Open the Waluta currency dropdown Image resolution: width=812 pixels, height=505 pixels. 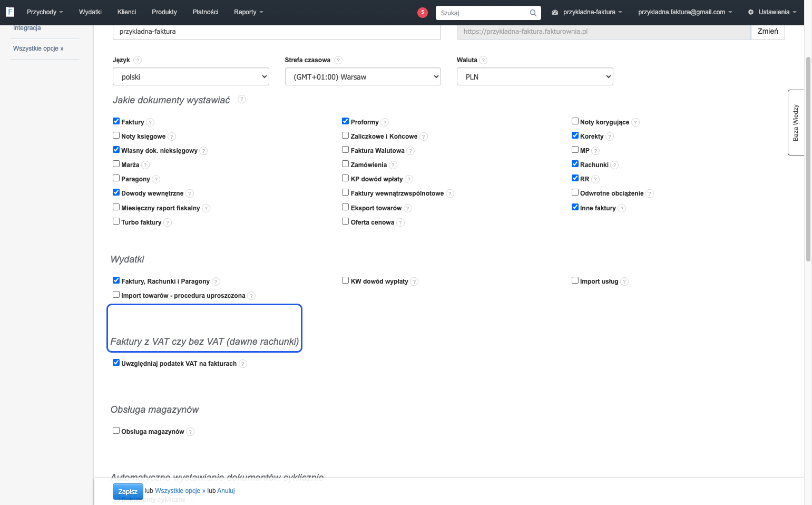click(535, 76)
